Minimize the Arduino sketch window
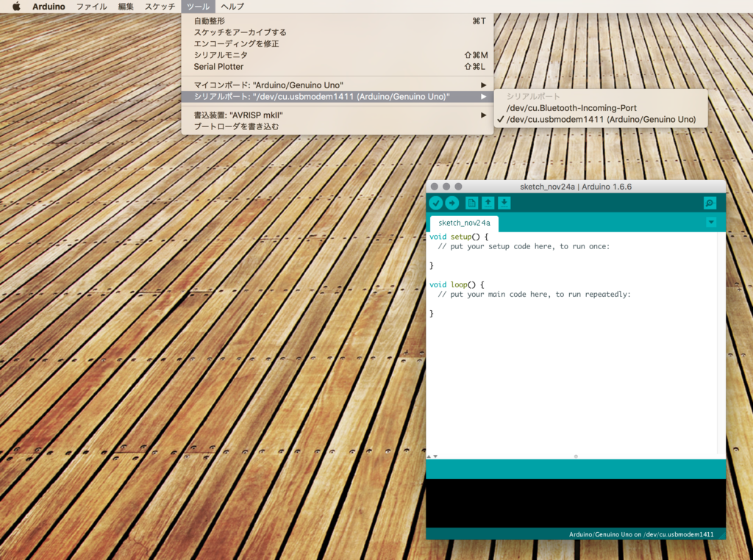This screenshot has height=560, width=753. click(x=446, y=187)
